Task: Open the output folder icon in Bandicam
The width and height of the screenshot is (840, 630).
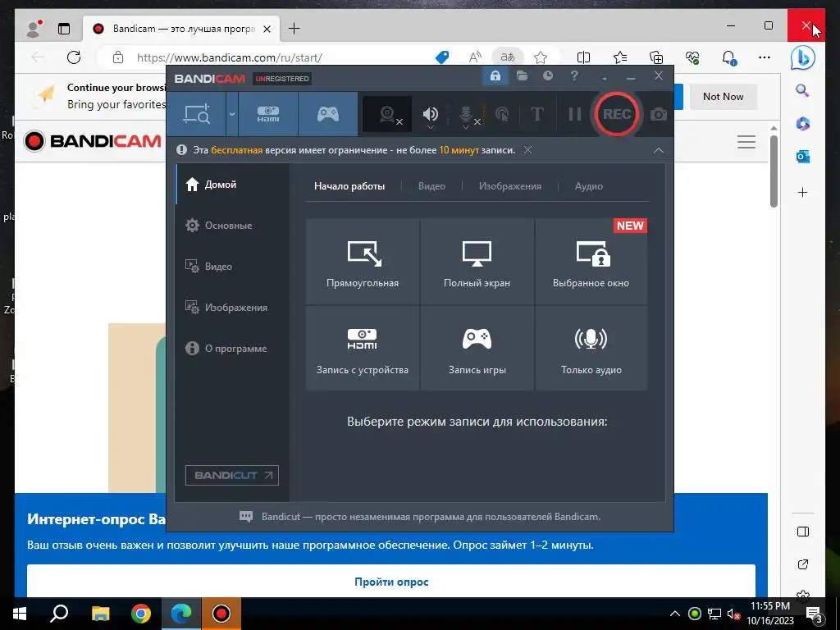Action: click(x=522, y=76)
